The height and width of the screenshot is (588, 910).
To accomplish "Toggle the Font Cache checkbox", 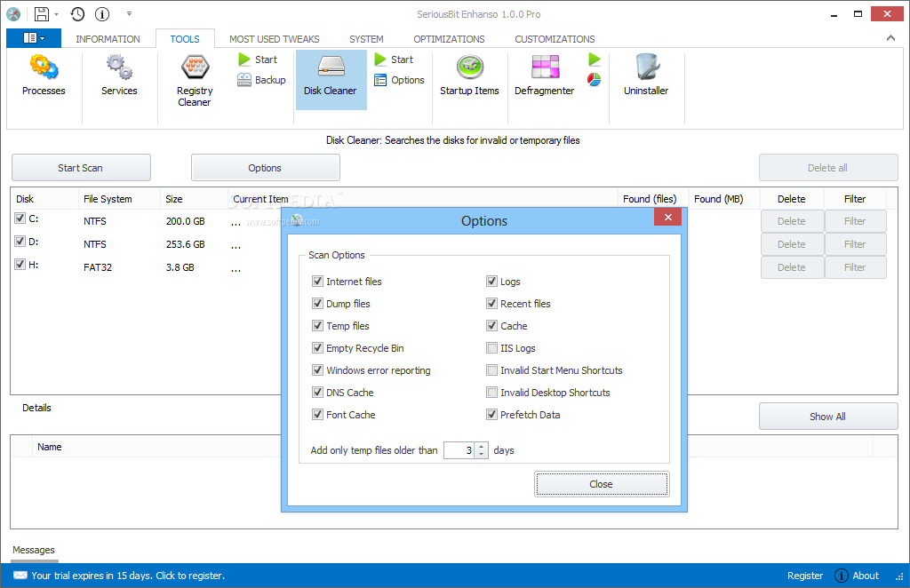I will coord(317,415).
